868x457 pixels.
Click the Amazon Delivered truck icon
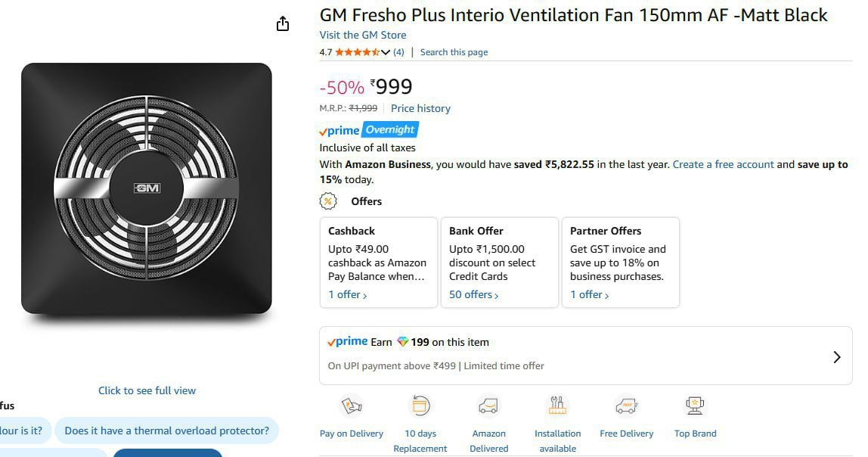[488, 406]
